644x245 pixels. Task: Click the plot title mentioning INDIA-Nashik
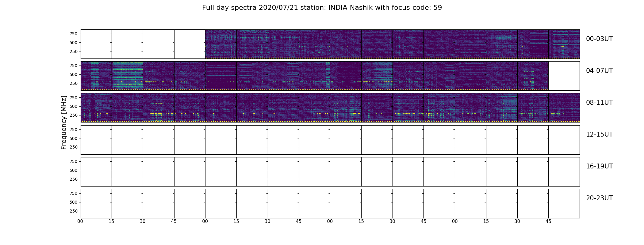(x=322, y=8)
